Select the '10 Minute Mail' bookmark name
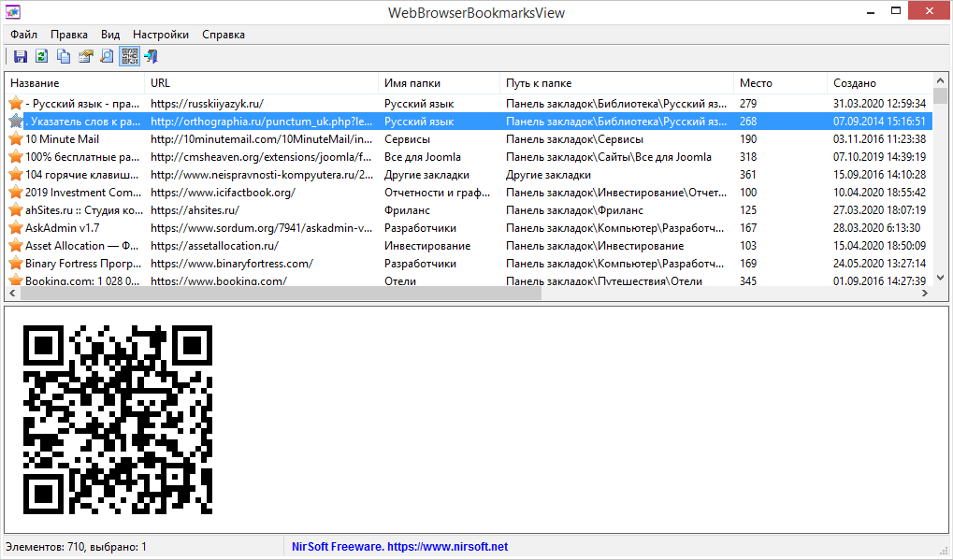953x560 pixels. [x=62, y=139]
